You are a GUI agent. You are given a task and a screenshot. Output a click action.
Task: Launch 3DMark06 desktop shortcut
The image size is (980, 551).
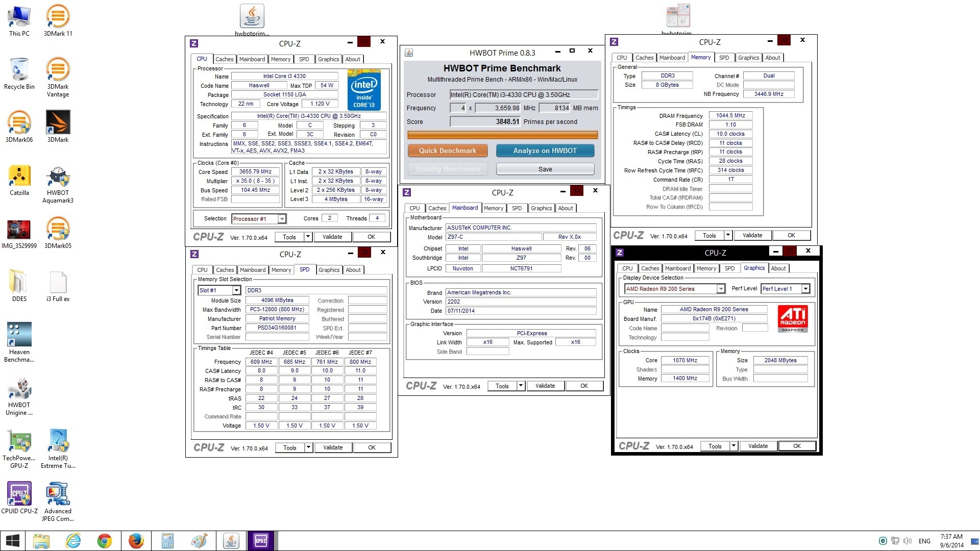coord(19,127)
